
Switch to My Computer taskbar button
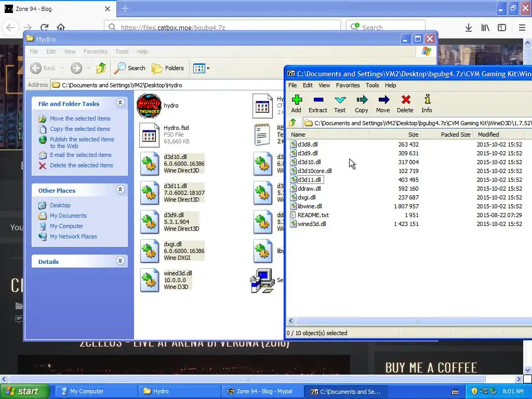[96, 392]
